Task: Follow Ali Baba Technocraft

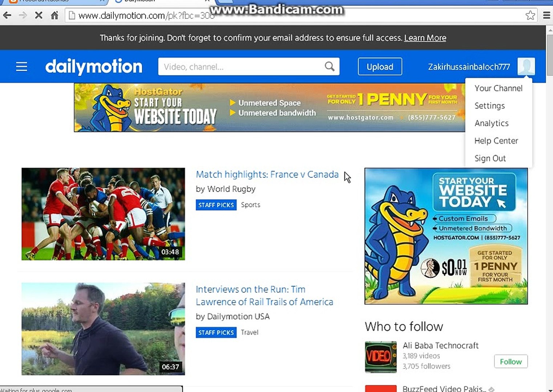Action: (x=510, y=362)
